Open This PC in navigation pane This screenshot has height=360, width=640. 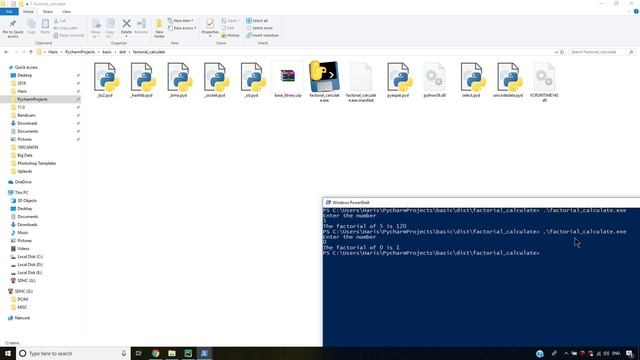pyautogui.click(x=21, y=193)
